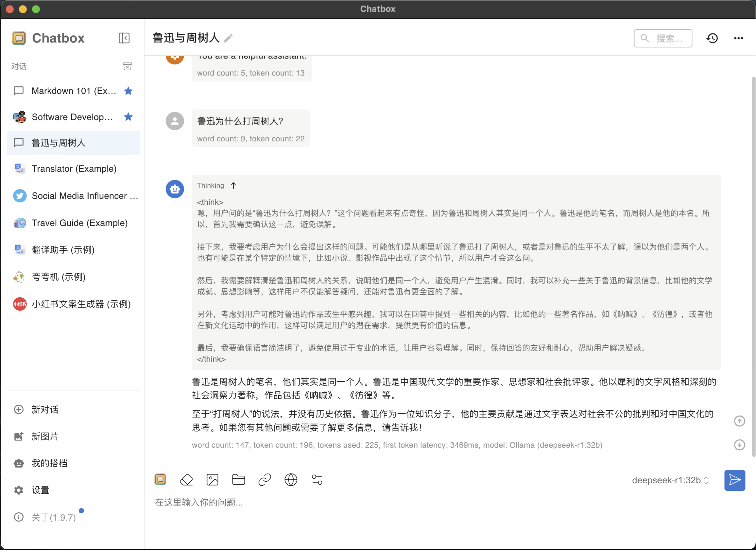Send the message with arrow button
Screen dimensions: 756x550
coord(735,480)
